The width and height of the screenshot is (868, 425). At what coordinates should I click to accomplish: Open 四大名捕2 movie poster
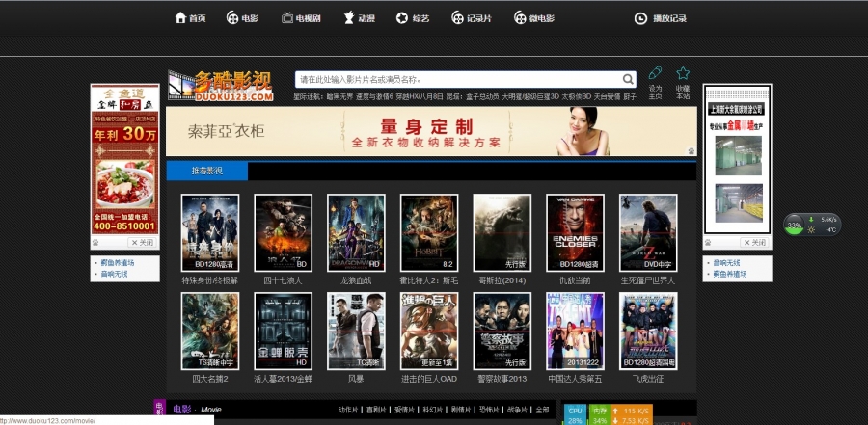point(210,331)
